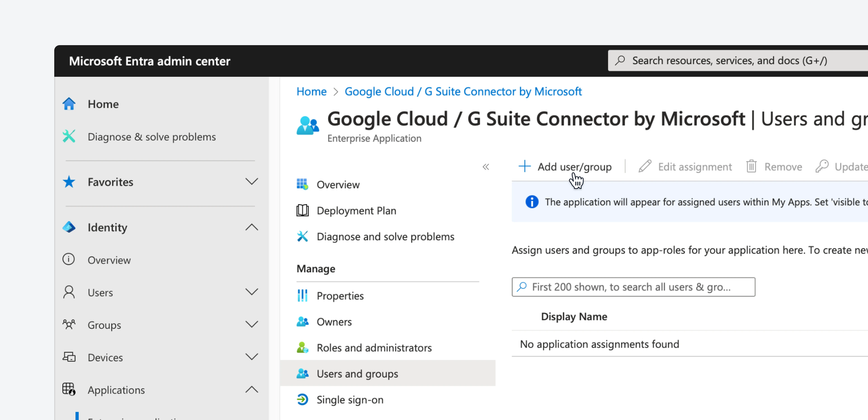
Task: Click the trash icon for Remove
Action: pos(751,166)
